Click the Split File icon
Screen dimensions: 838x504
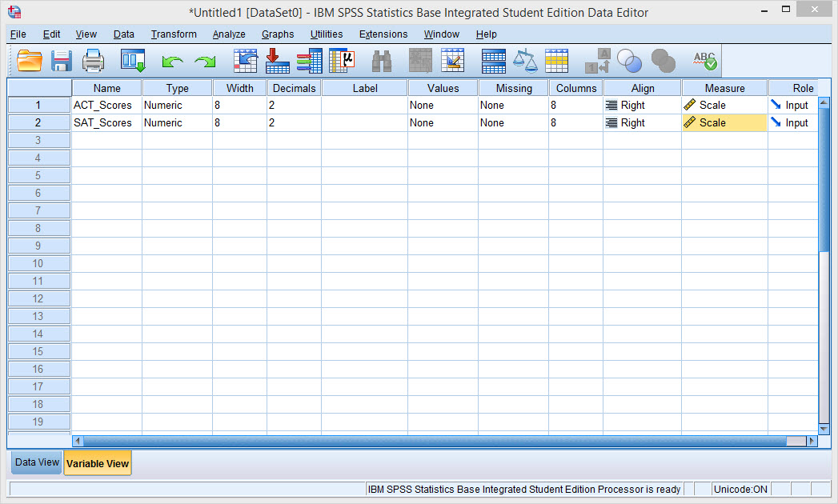point(493,61)
